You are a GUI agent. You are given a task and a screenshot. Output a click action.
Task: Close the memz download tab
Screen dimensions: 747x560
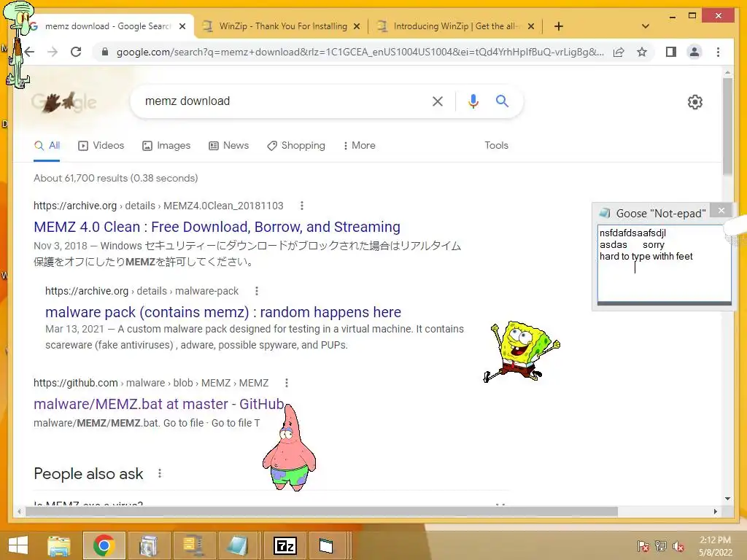[x=182, y=26]
